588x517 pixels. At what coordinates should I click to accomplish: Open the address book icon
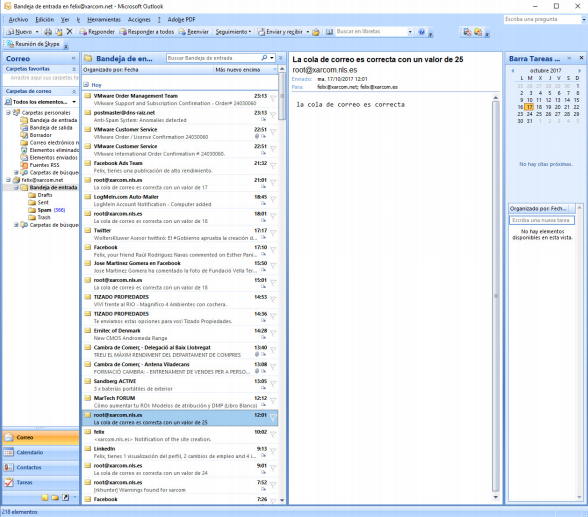pos(329,32)
